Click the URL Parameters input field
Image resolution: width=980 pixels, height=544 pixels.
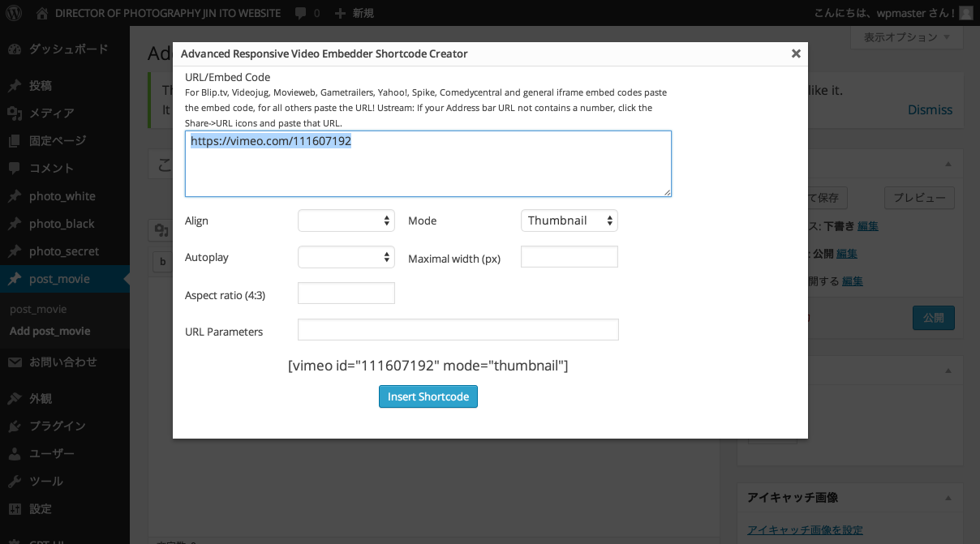point(458,330)
